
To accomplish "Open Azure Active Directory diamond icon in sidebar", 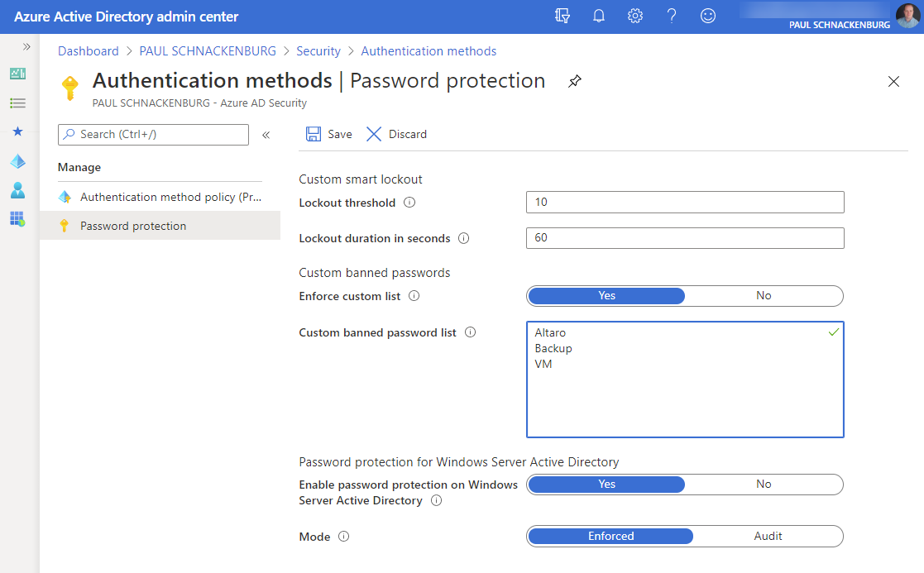I will coord(17,160).
